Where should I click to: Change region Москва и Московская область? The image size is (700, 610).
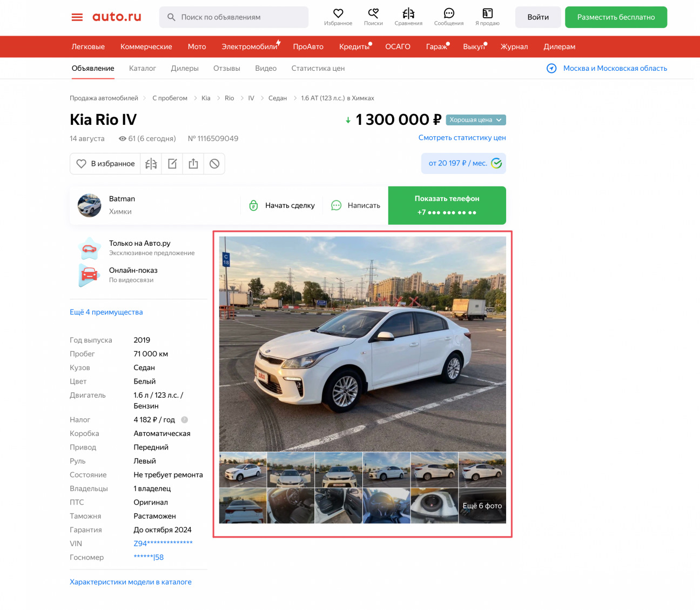tap(615, 68)
